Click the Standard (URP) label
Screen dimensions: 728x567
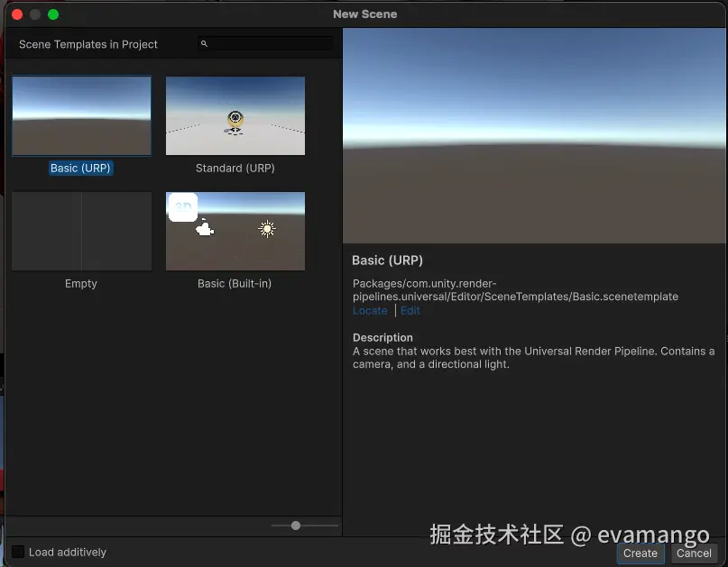235,168
